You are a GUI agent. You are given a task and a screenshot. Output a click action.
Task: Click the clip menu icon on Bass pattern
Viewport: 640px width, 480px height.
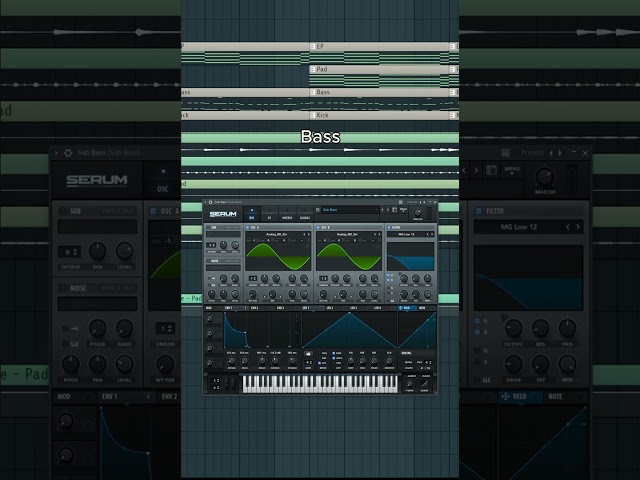click(313, 92)
